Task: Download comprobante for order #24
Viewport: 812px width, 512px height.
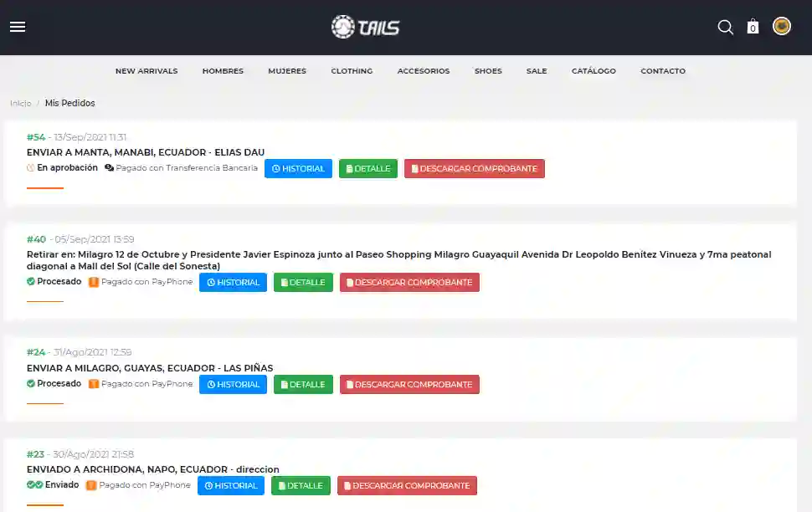Action: [x=409, y=385]
